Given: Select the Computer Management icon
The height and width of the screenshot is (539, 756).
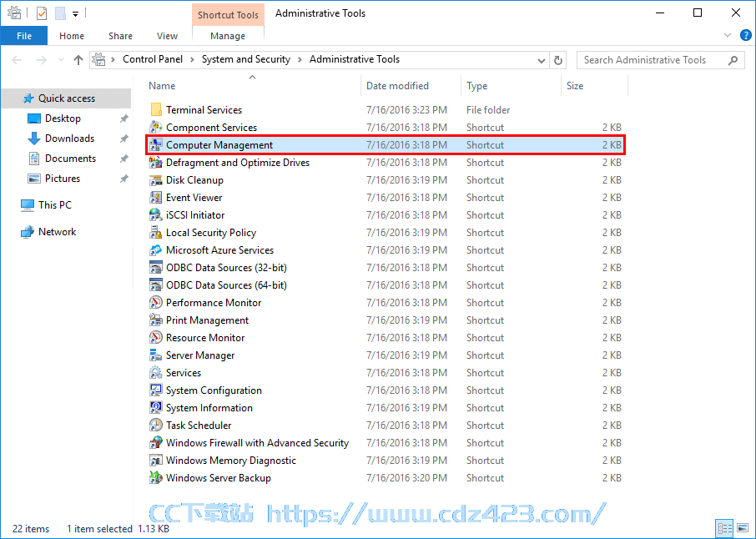Looking at the screenshot, I should (156, 144).
